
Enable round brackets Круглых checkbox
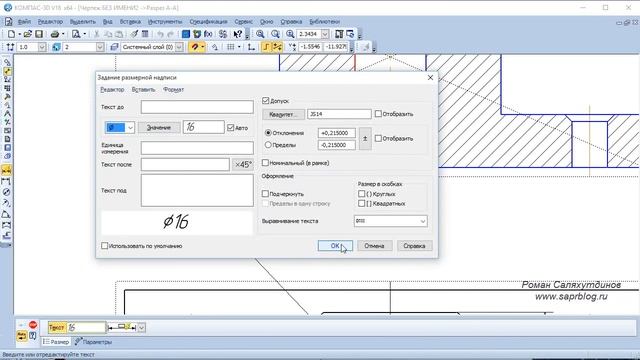point(362,194)
